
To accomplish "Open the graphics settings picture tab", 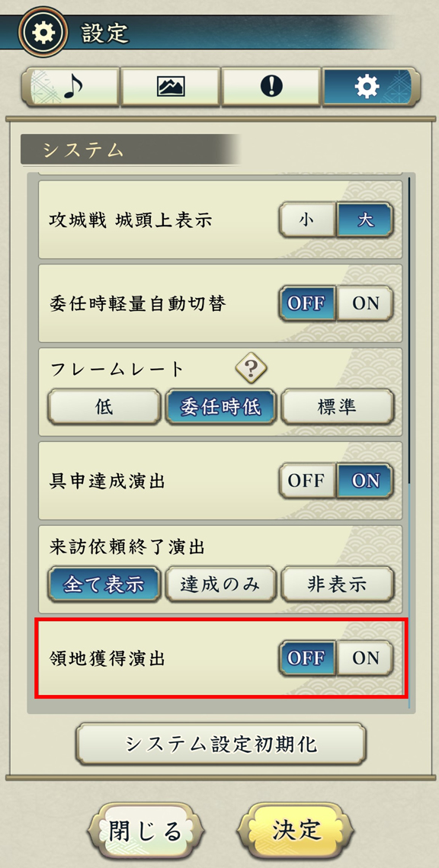I will pyautogui.click(x=171, y=86).
